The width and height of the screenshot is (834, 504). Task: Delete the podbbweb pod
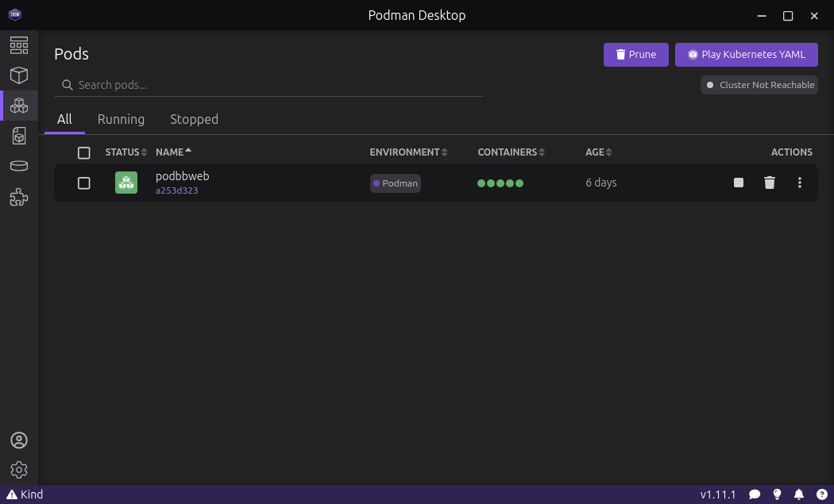pyautogui.click(x=769, y=183)
